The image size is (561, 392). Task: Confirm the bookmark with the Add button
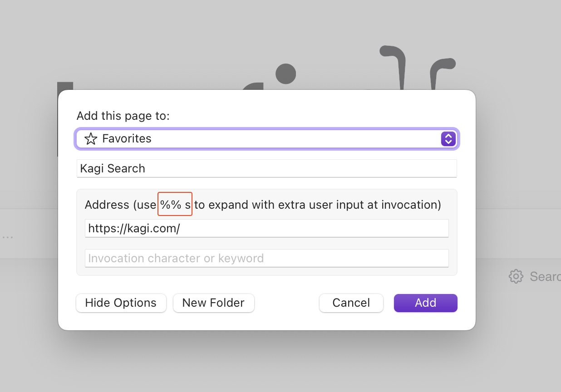(425, 303)
